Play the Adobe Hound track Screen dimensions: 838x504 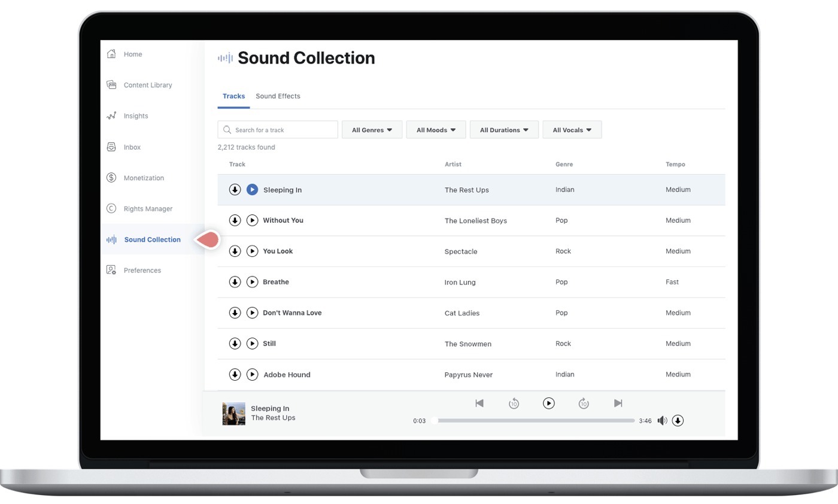click(252, 375)
